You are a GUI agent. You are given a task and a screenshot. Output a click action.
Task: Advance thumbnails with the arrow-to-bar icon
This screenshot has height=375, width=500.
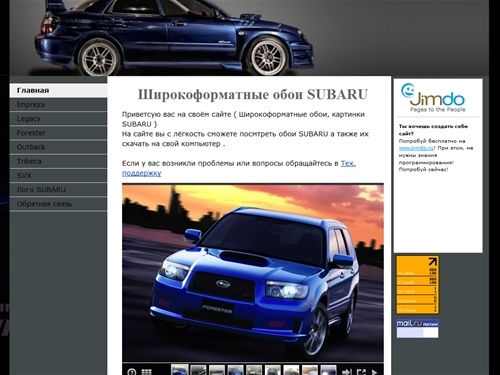pos(347,372)
